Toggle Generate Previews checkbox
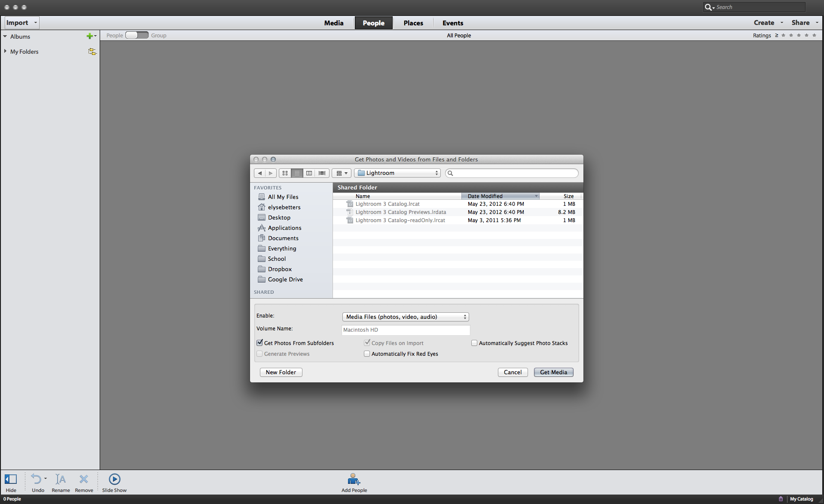 tap(259, 354)
